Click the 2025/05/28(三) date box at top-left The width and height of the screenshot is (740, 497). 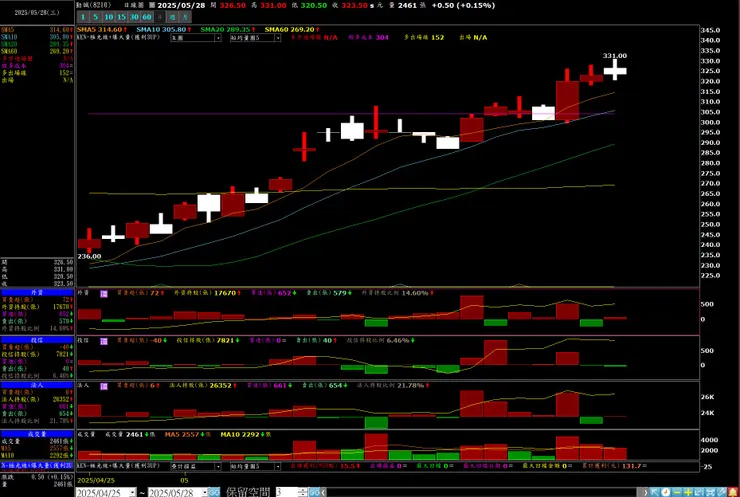click(37, 13)
